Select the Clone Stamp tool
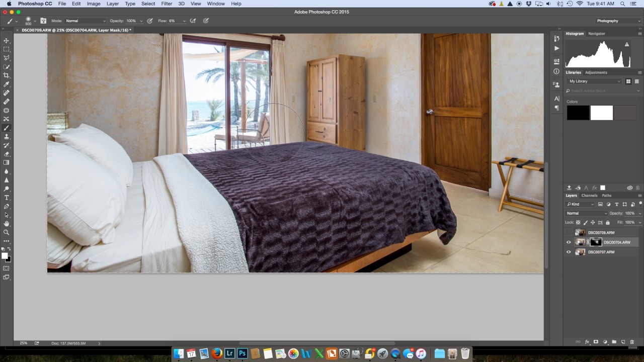644x362 pixels. click(7, 136)
